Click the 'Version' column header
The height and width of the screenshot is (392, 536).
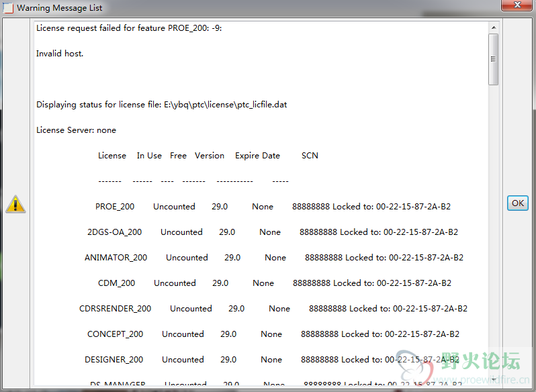[x=210, y=156]
